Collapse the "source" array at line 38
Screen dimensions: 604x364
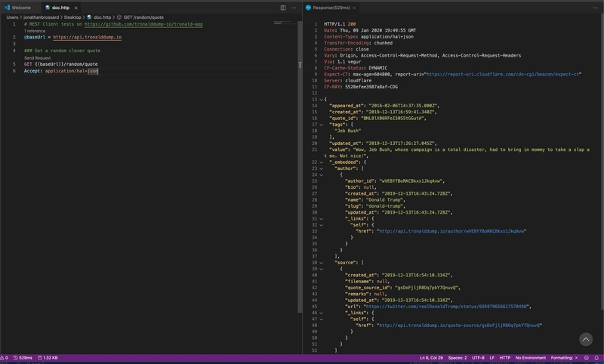[x=322, y=263]
